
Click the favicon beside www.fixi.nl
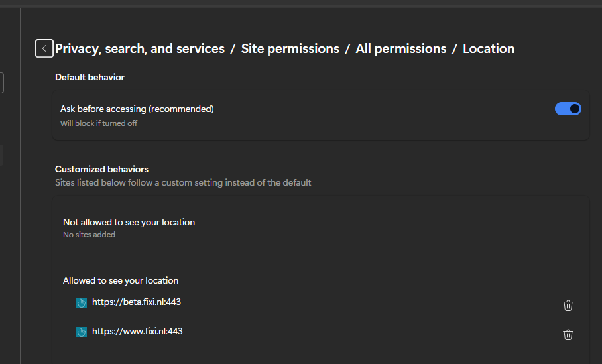(x=82, y=332)
